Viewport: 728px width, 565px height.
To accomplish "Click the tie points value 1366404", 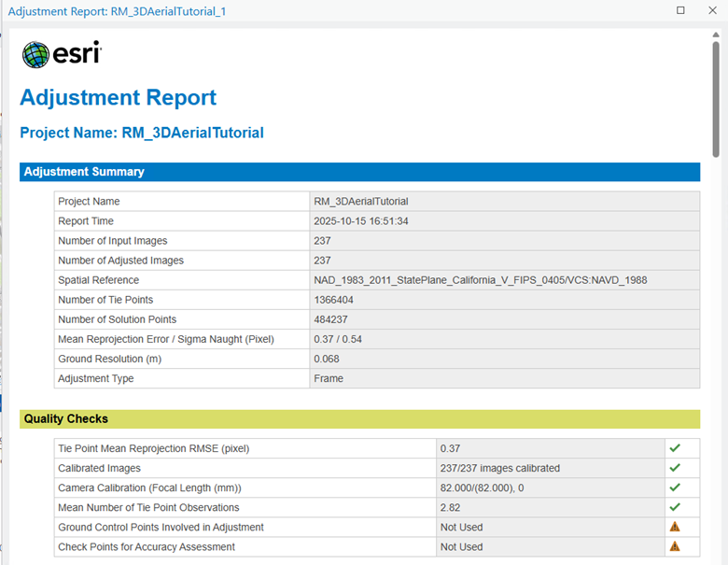I will [333, 300].
